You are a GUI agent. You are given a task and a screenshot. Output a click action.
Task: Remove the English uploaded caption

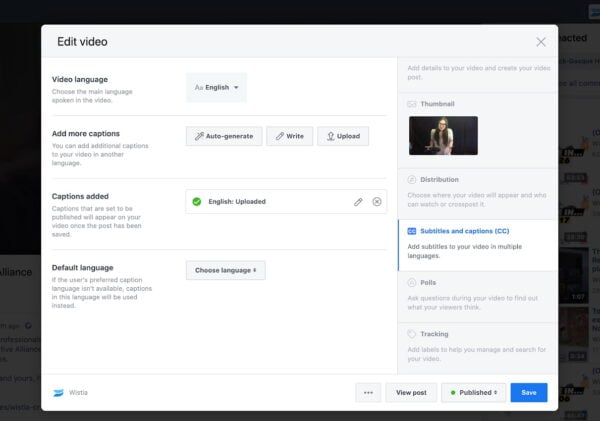(377, 202)
